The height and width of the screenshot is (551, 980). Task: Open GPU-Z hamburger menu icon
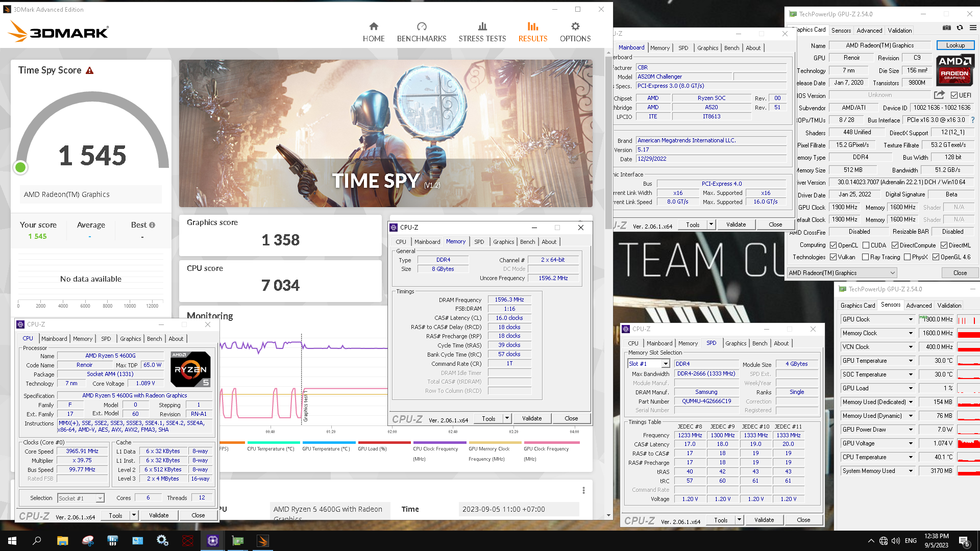click(972, 28)
